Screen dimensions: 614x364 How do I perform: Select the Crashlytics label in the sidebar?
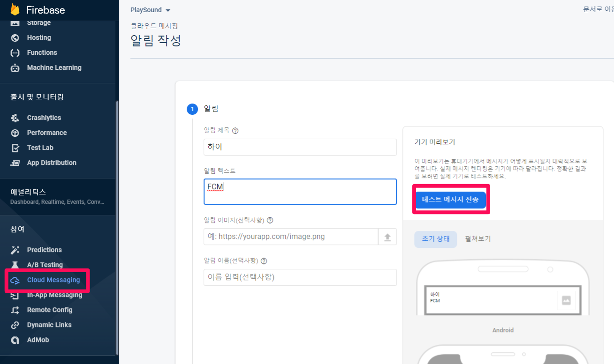[44, 118]
